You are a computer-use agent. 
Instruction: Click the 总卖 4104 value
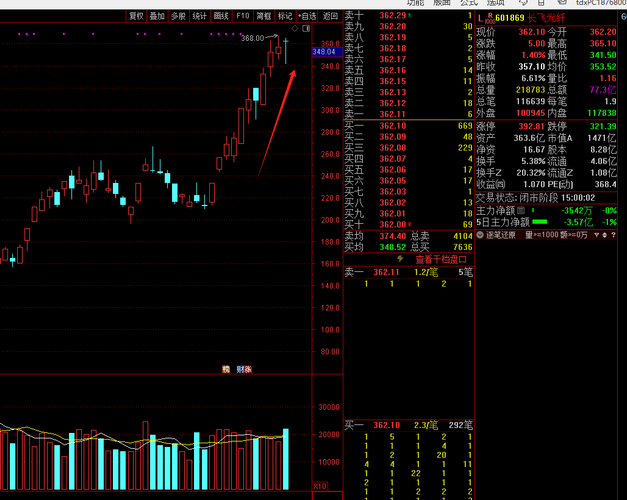[463, 236]
